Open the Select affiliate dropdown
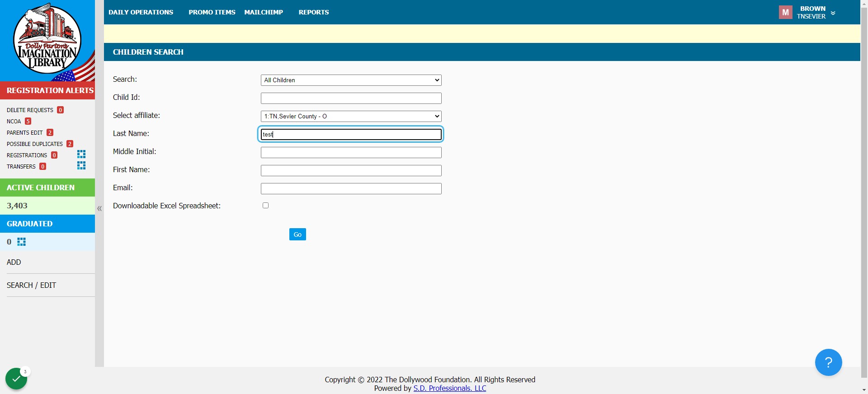 (x=351, y=116)
